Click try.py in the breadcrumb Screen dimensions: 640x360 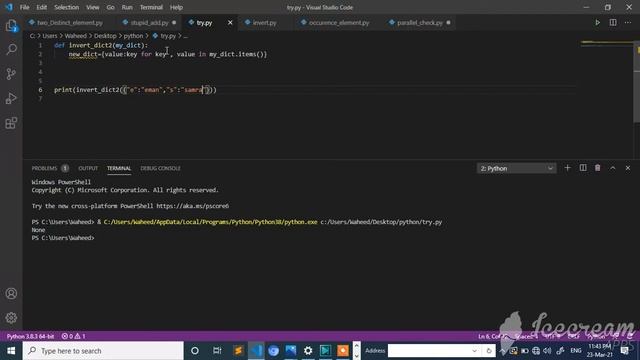168,36
